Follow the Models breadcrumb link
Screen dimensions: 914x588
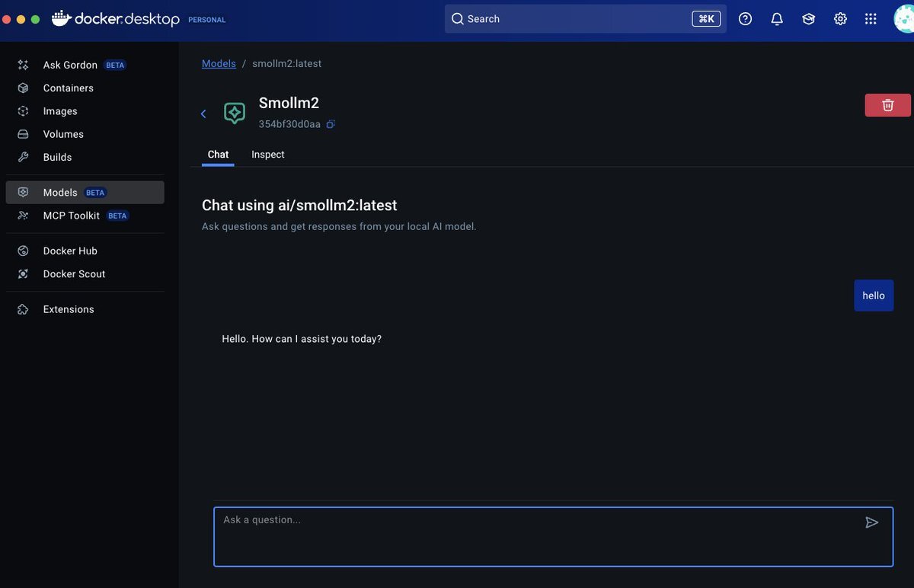[x=219, y=64]
